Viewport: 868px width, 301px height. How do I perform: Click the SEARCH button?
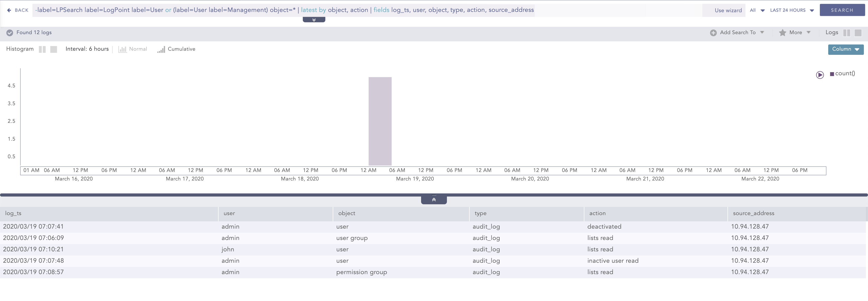click(x=842, y=10)
